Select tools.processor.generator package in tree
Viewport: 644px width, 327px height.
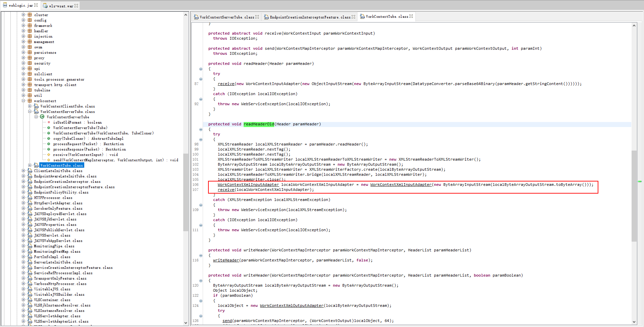coord(59,79)
